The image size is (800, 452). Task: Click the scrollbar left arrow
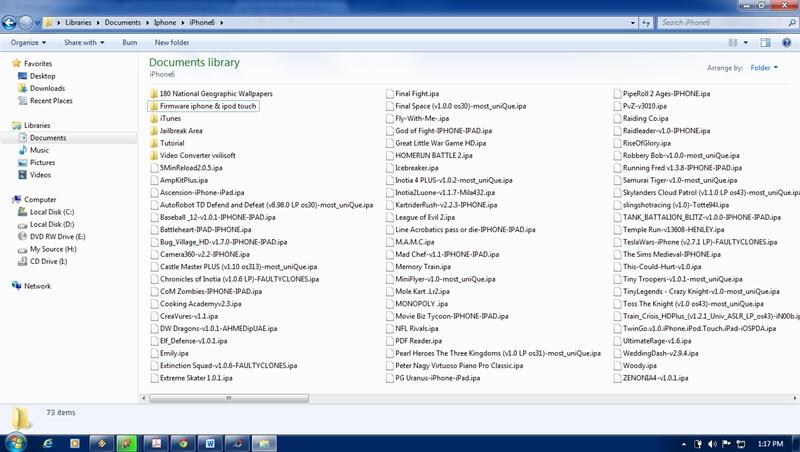143,397
